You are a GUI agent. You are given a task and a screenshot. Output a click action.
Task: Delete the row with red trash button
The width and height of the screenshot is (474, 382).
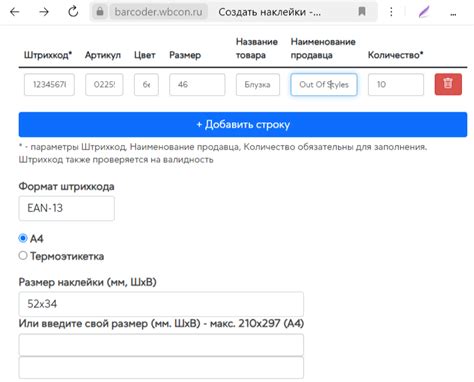coord(448,84)
